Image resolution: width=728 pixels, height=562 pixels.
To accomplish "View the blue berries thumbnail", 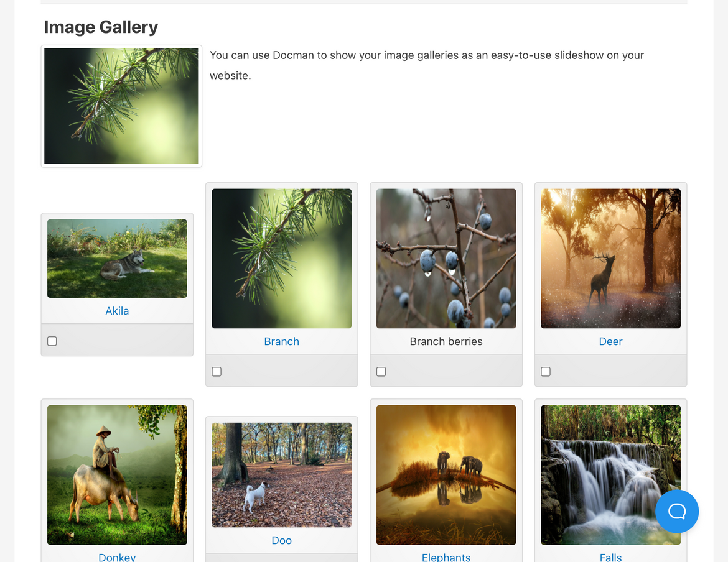I will [446, 259].
